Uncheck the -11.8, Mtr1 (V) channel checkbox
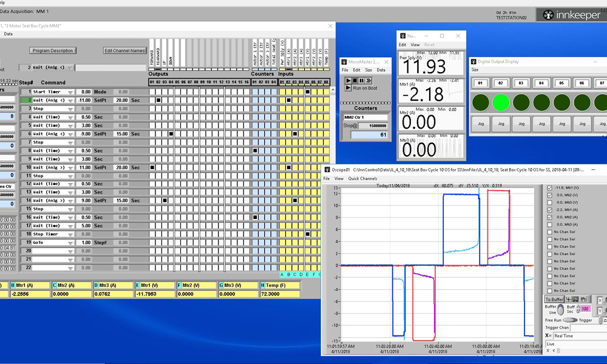Screen dimensions: 607x364 click(x=550, y=188)
